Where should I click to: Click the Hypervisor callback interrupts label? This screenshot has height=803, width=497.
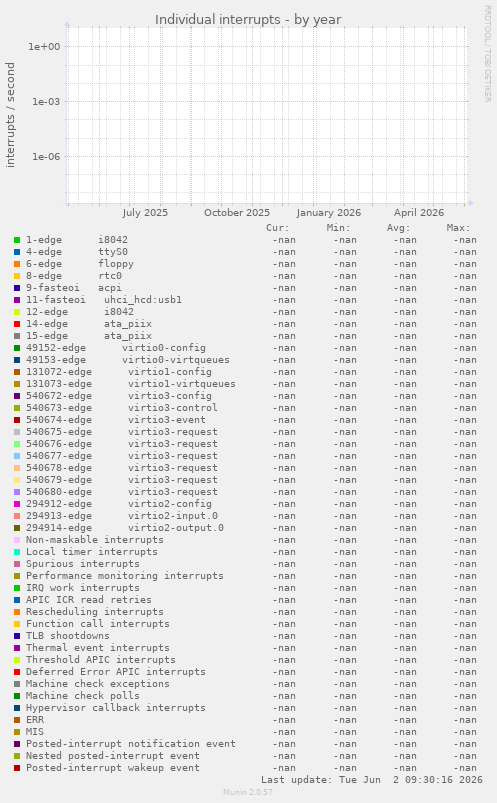[x=116, y=708]
